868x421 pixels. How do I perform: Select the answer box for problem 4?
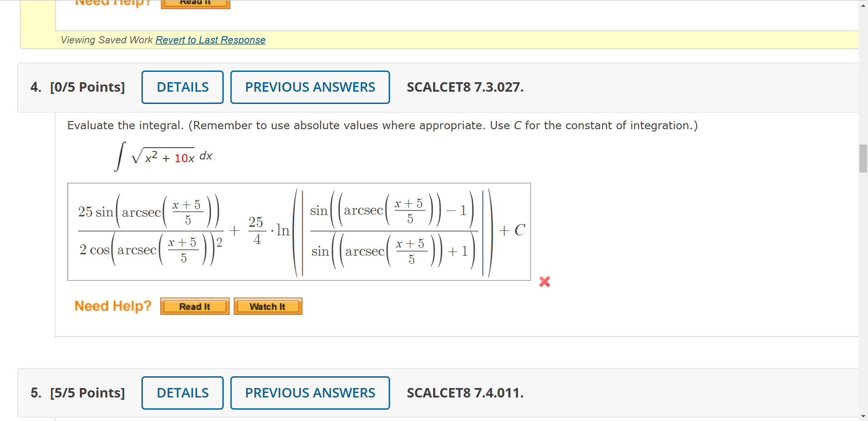(299, 231)
